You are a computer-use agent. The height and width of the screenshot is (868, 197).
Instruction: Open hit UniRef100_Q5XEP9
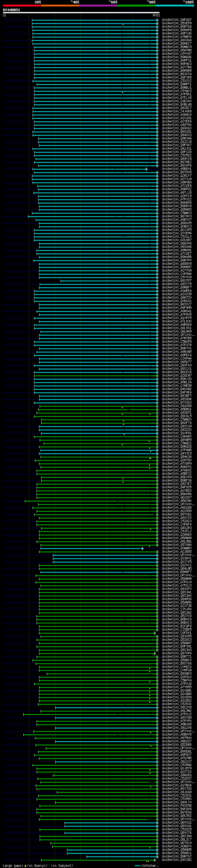[177, 23]
